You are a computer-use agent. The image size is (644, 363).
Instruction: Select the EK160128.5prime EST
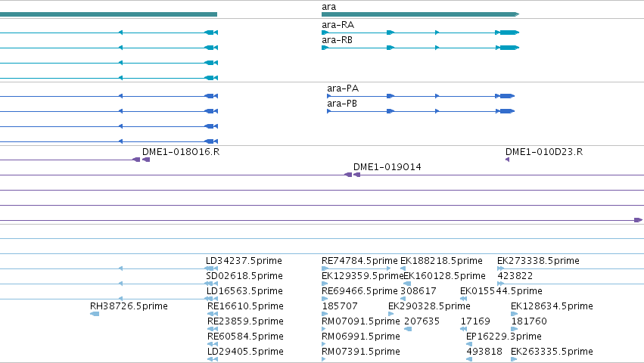coord(445,275)
